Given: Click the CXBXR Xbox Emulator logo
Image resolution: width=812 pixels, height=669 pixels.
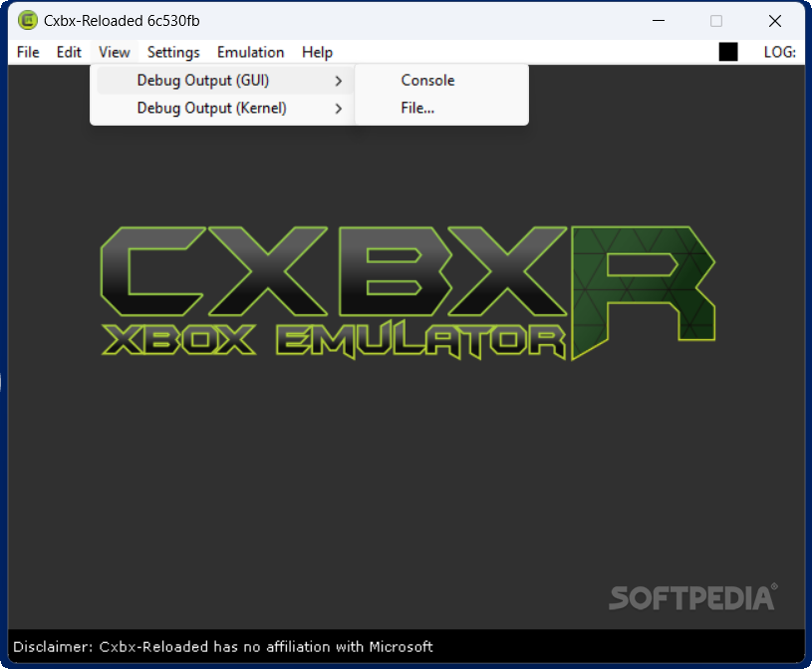Looking at the screenshot, I should [x=407, y=293].
